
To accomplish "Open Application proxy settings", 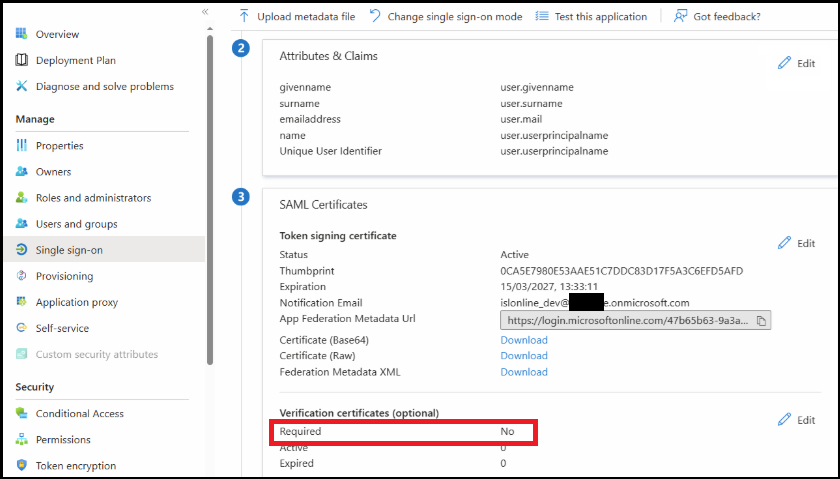I will (x=77, y=302).
